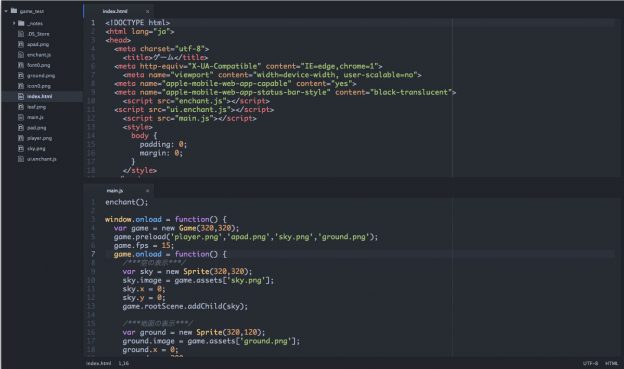
Task: Change the UTF-8 encoding in status bar
Action: click(590, 363)
